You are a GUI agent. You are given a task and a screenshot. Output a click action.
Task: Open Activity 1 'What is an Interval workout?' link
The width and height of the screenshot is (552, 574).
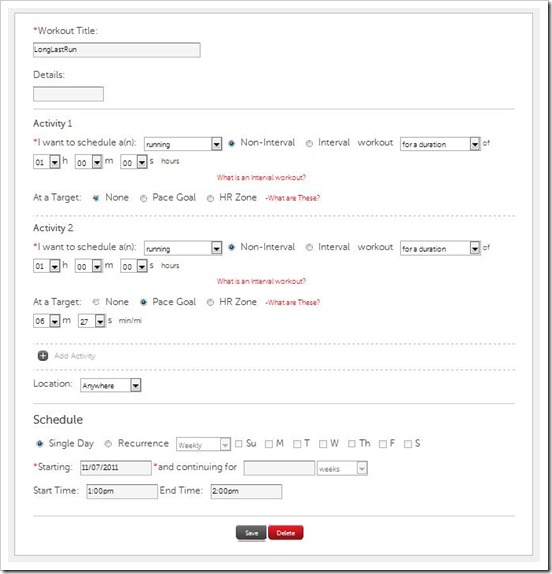pyautogui.click(x=261, y=178)
